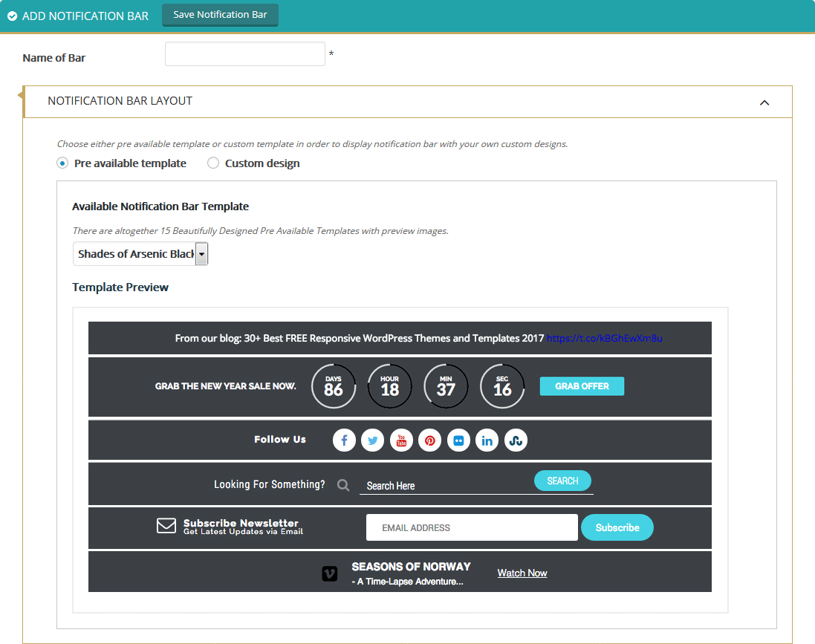Click the EMAIL ADDRESS field
Viewport: 815px width, 644px height.
[x=472, y=527]
